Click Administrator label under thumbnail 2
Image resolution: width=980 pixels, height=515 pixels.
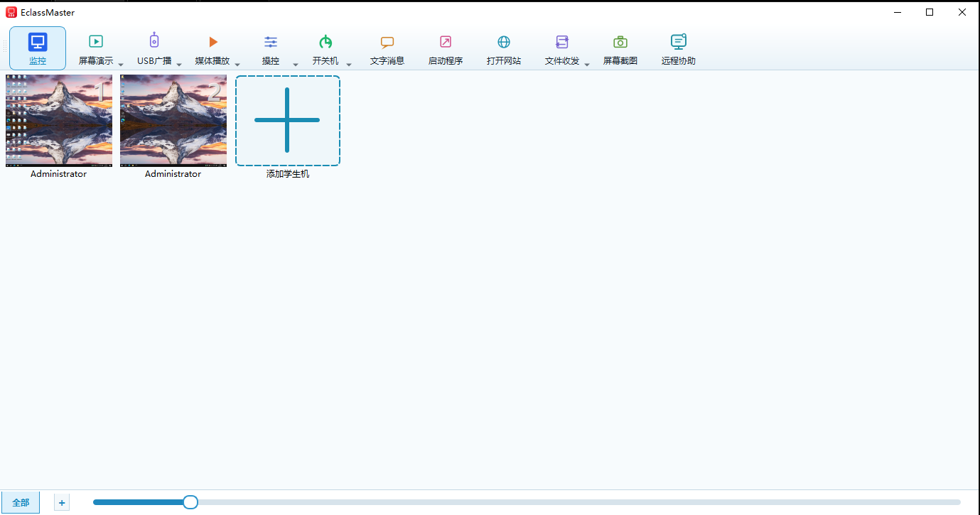click(x=173, y=174)
